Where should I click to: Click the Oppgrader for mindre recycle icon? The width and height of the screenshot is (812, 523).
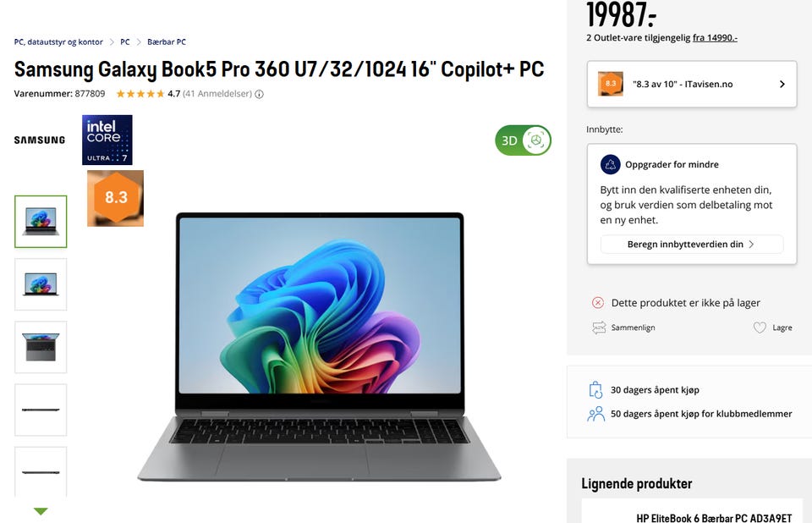611,164
